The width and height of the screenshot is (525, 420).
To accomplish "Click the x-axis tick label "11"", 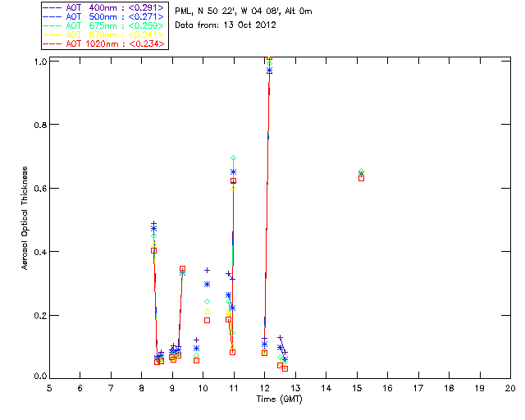I will tap(234, 388).
